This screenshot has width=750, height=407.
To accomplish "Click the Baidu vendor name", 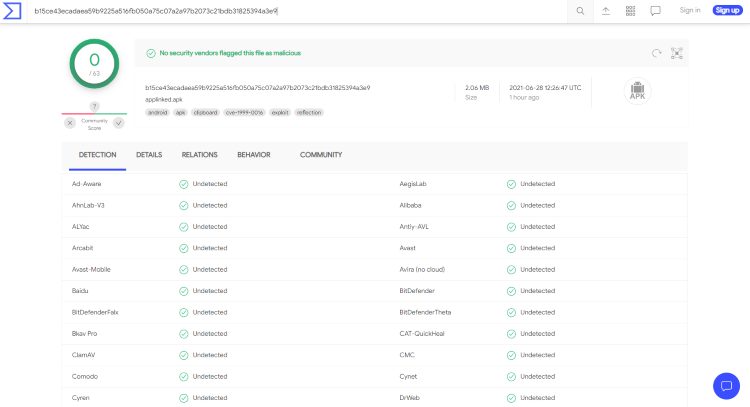I will [x=80, y=291].
